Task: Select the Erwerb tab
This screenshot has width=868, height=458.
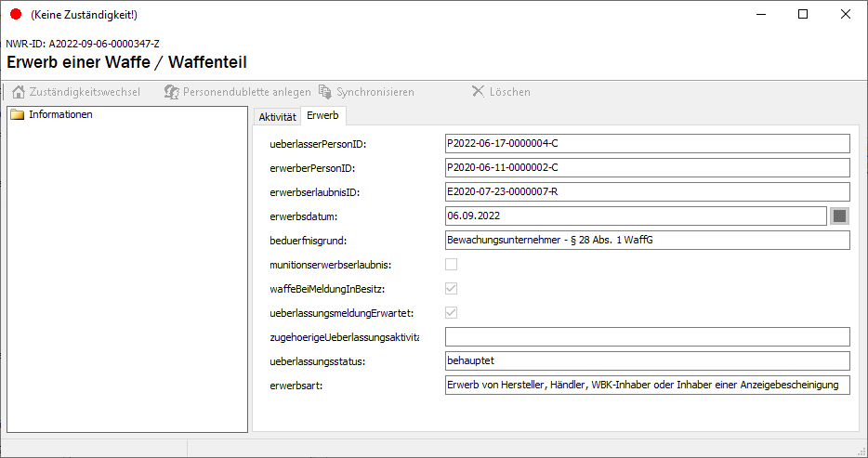Action: tap(322, 115)
